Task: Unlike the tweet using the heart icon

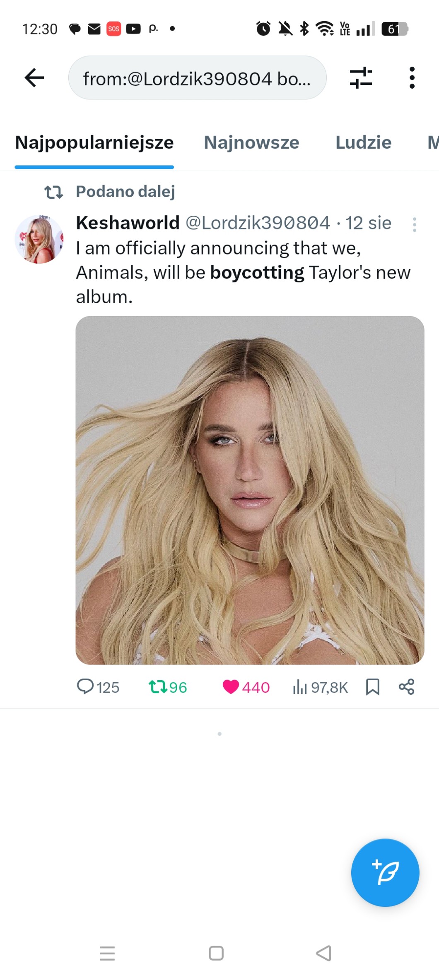Action: (231, 686)
